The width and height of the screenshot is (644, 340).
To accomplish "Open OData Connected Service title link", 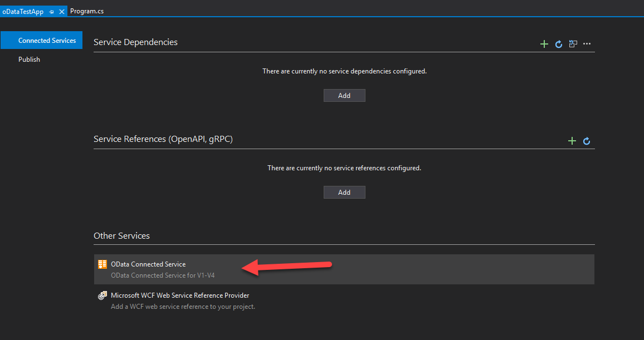I will 148,264.
